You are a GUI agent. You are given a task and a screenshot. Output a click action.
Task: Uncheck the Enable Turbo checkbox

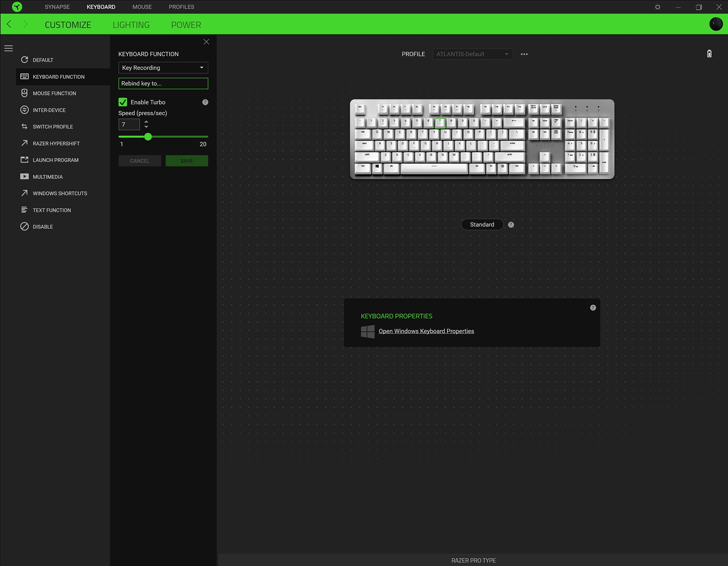[123, 102]
